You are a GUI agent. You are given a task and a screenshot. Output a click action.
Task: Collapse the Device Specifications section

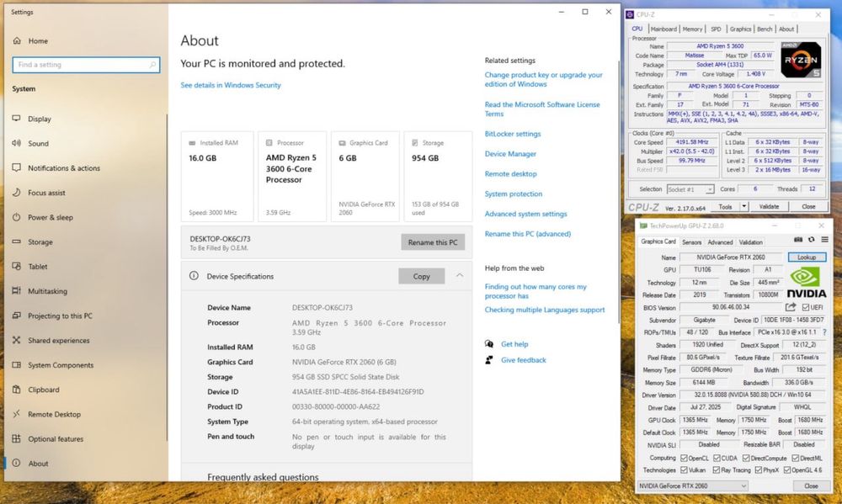[460, 275]
